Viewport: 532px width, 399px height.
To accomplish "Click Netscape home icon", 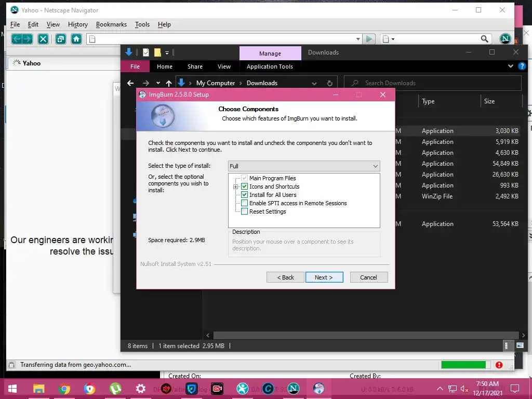I will 76,39.
